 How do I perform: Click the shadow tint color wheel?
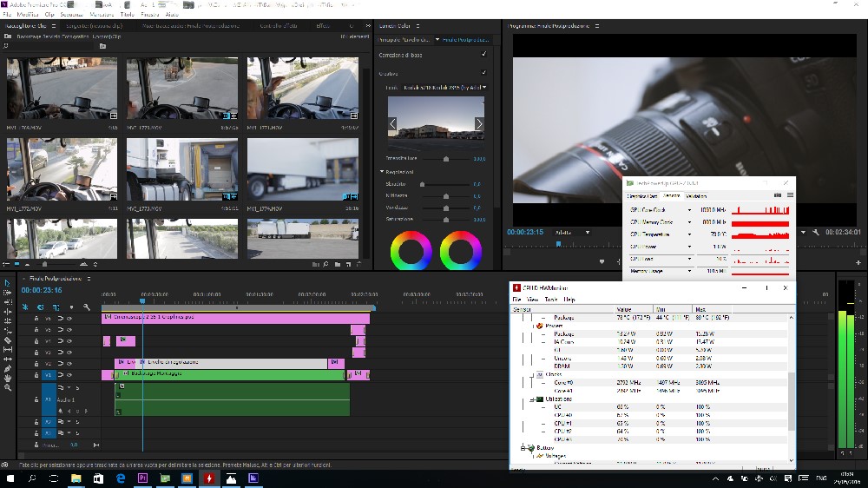click(411, 251)
